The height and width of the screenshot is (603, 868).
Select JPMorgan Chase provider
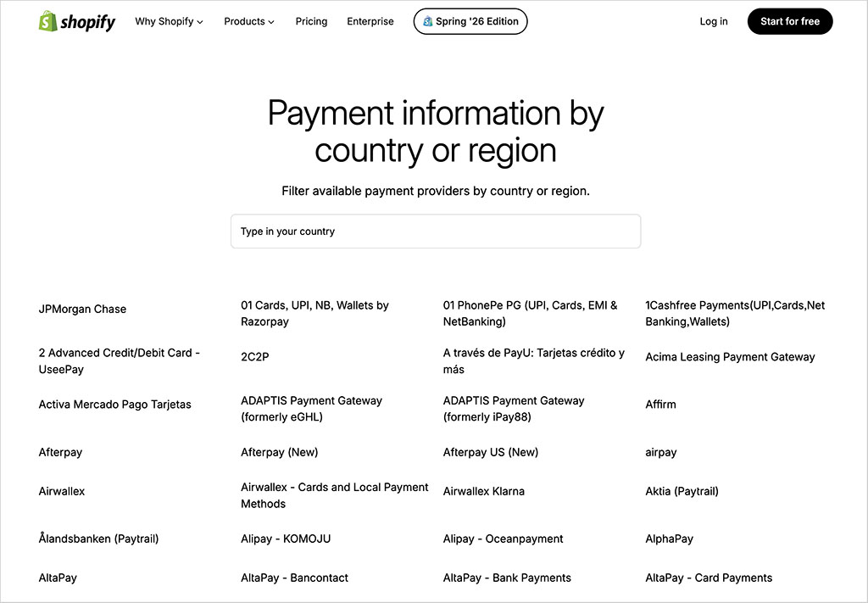[x=82, y=309]
